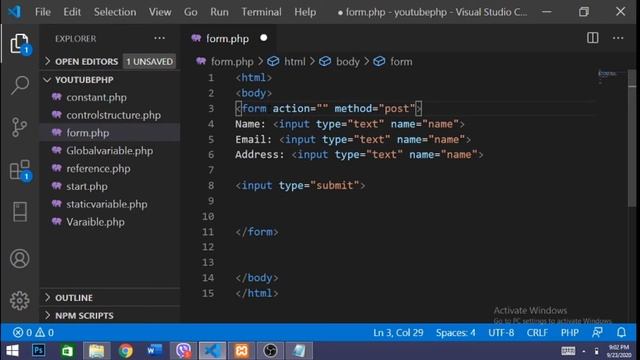This screenshot has width=640, height=360.
Task: Click the UTF-8 encoding selector
Action: [501, 333]
